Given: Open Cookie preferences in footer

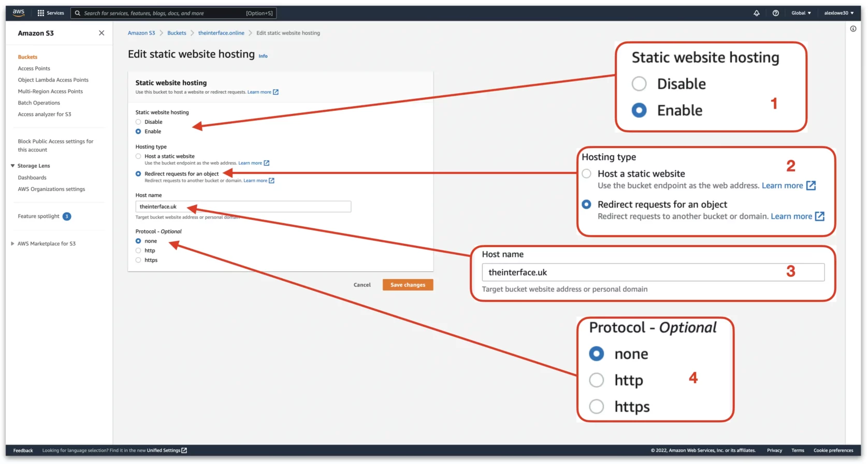Looking at the screenshot, I should coord(833,450).
